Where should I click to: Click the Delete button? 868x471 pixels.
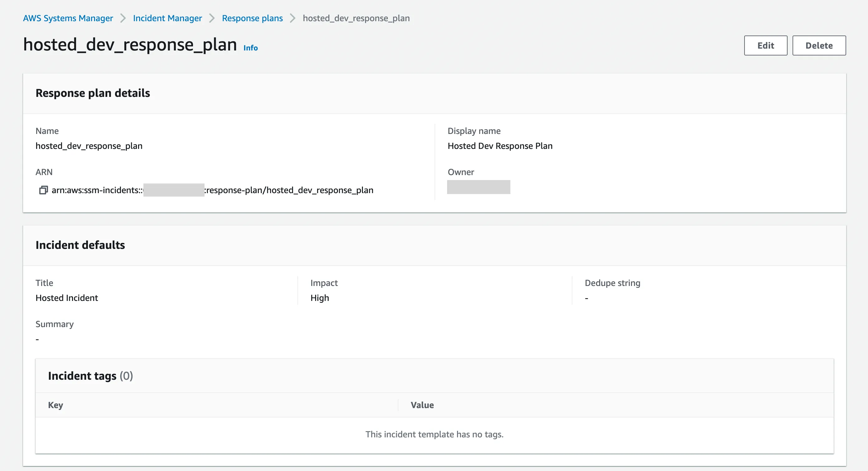819,45
